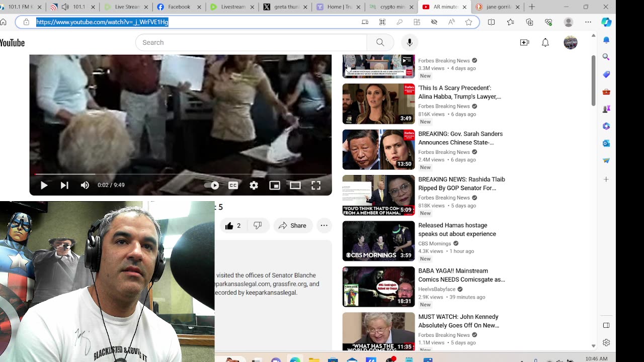Open Copilot in Edge toolbar

[606, 22]
